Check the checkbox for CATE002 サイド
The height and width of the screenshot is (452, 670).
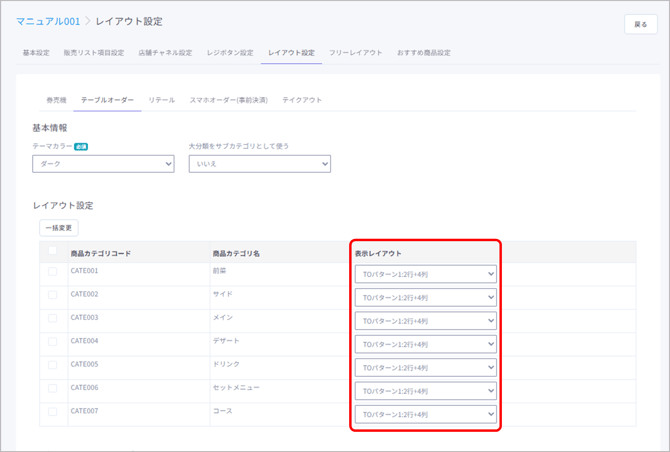coord(52,294)
